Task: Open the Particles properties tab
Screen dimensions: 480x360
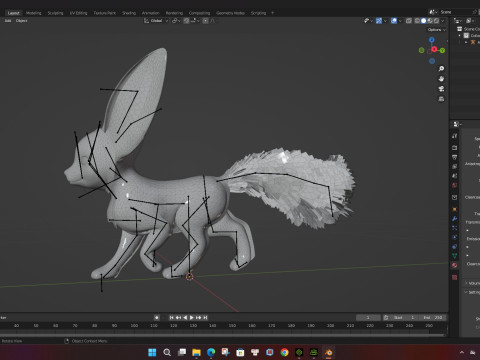Action: point(455,228)
